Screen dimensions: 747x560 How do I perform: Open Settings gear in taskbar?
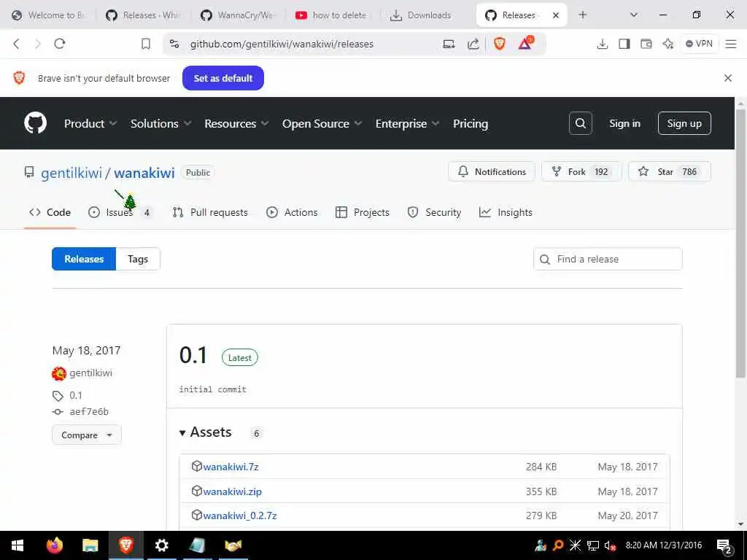pos(162,545)
